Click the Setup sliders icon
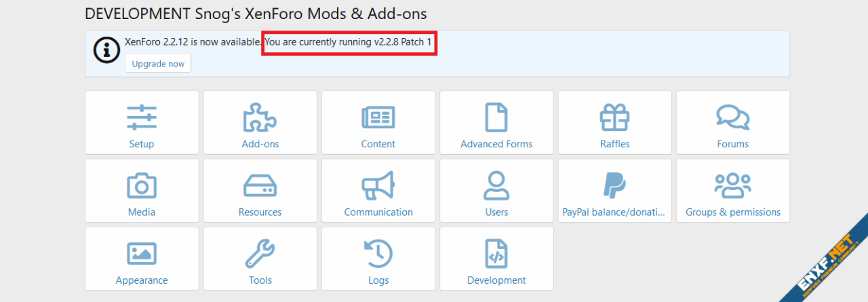Viewport: 868px width, 302px height. (x=142, y=117)
